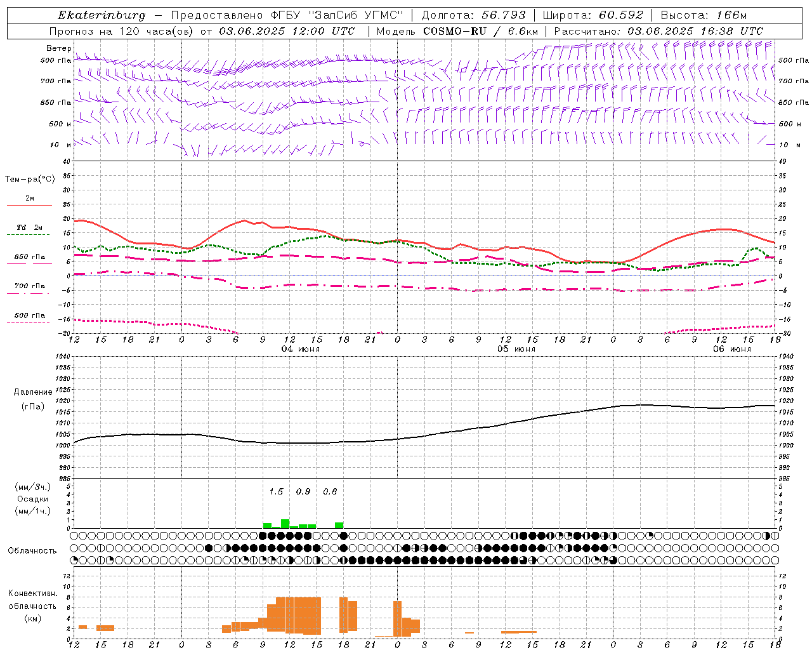Click the "Осадки" precipitation label

(33, 499)
